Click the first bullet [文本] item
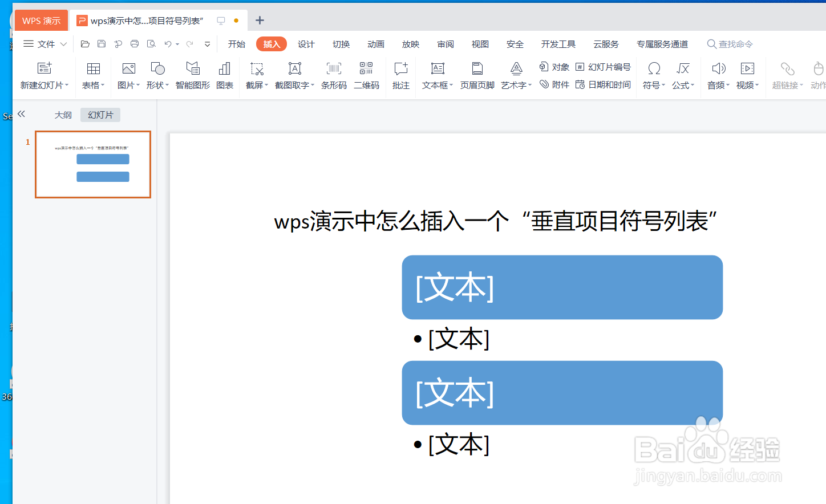 point(452,339)
